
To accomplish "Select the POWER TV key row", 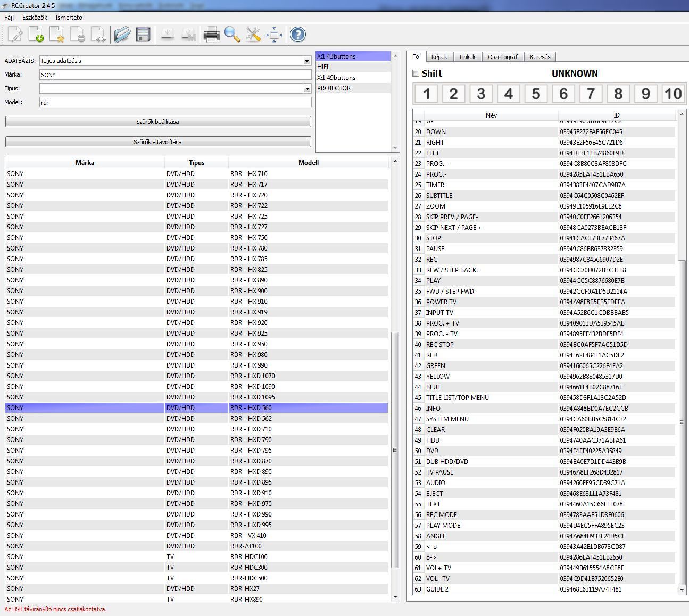I will coord(544,302).
